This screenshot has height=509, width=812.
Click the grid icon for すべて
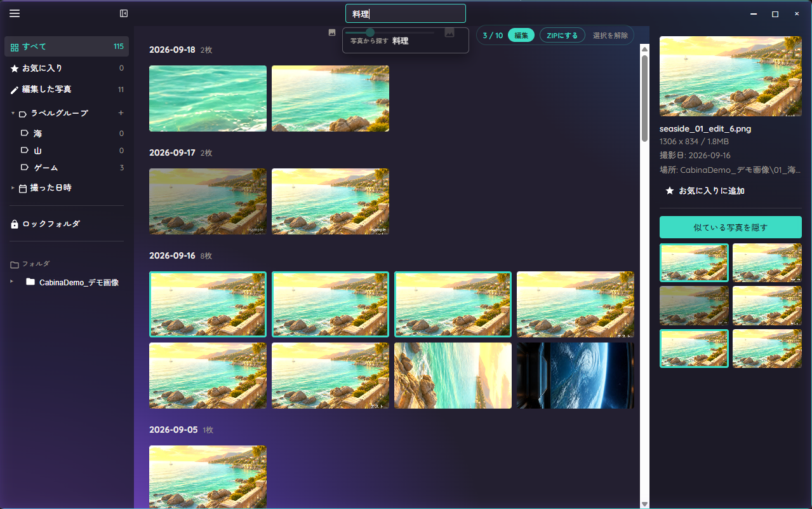(15, 46)
